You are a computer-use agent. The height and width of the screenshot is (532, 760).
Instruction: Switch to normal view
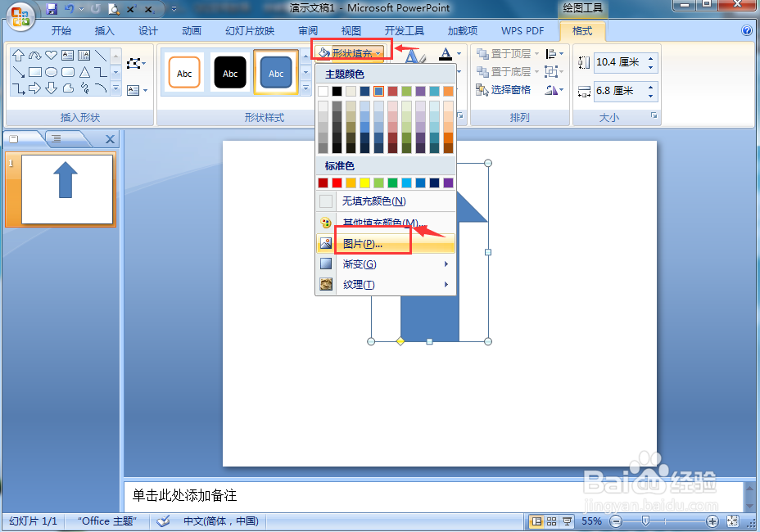click(x=536, y=521)
